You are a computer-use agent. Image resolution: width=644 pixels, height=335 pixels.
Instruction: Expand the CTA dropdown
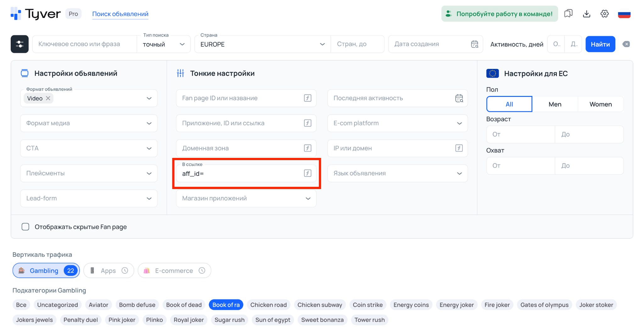click(89, 148)
